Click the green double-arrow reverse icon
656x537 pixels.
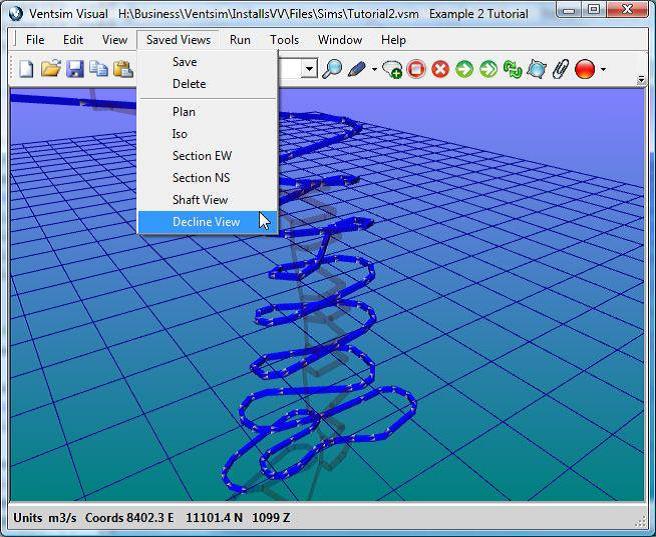point(512,69)
